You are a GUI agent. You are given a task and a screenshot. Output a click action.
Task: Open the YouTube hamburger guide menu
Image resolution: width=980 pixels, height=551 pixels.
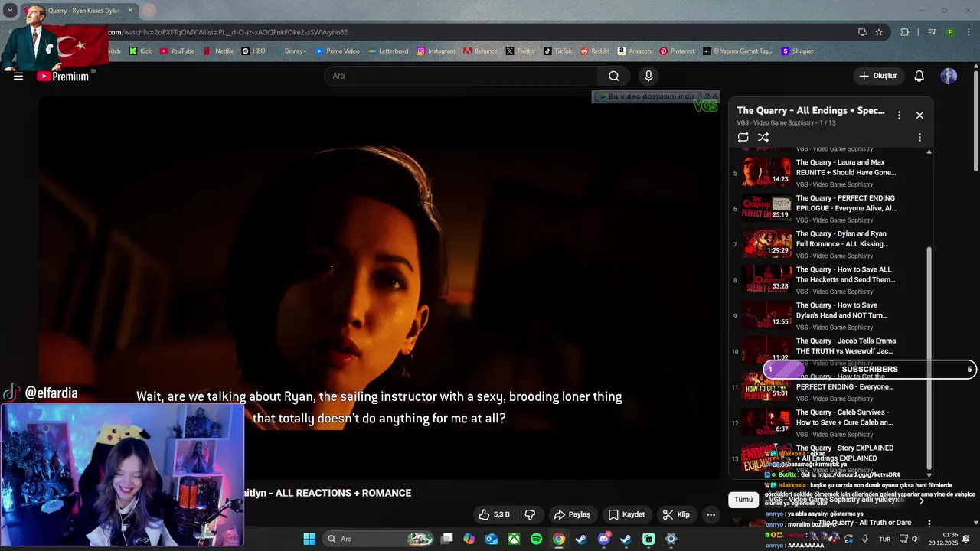pyautogui.click(x=18, y=76)
